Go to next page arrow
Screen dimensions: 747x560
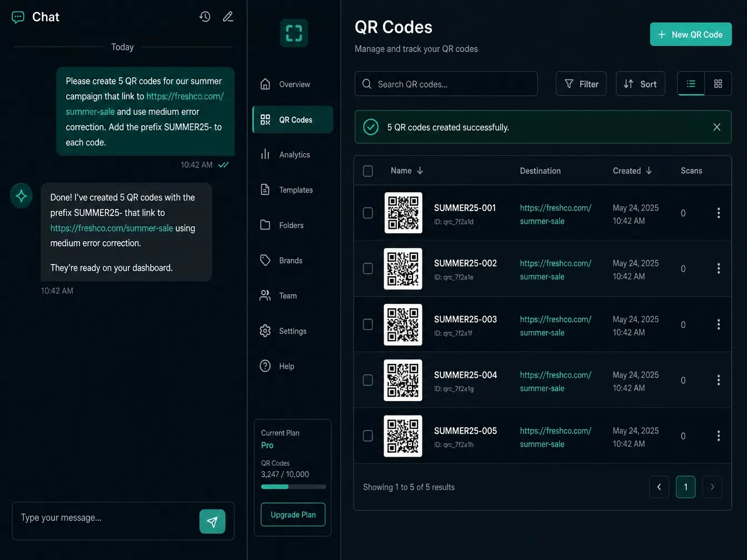(712, 487)
